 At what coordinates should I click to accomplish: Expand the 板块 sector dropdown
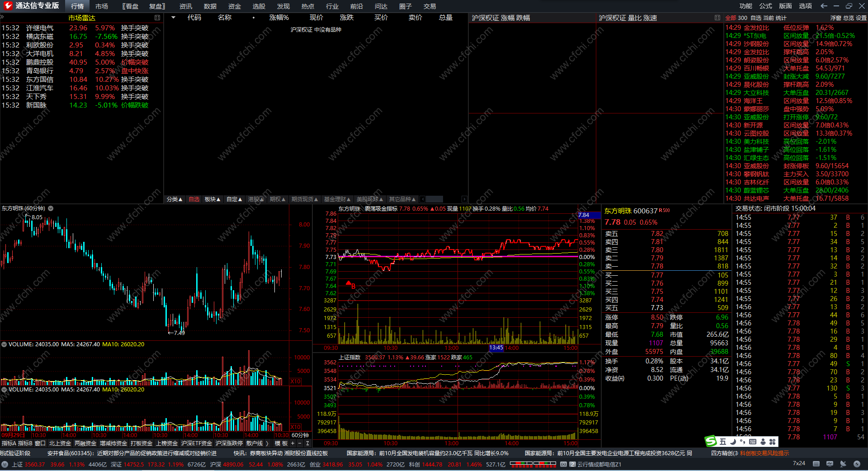[x=212, y=199]
